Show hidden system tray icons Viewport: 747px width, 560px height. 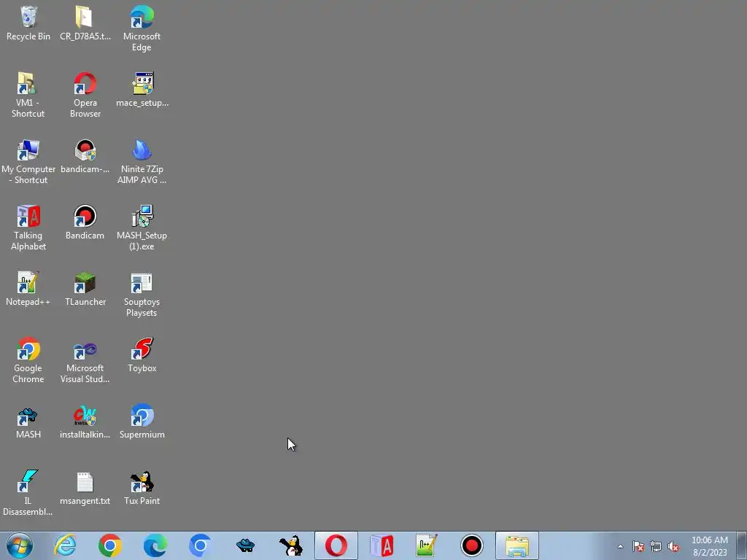[x=620, y=546]
